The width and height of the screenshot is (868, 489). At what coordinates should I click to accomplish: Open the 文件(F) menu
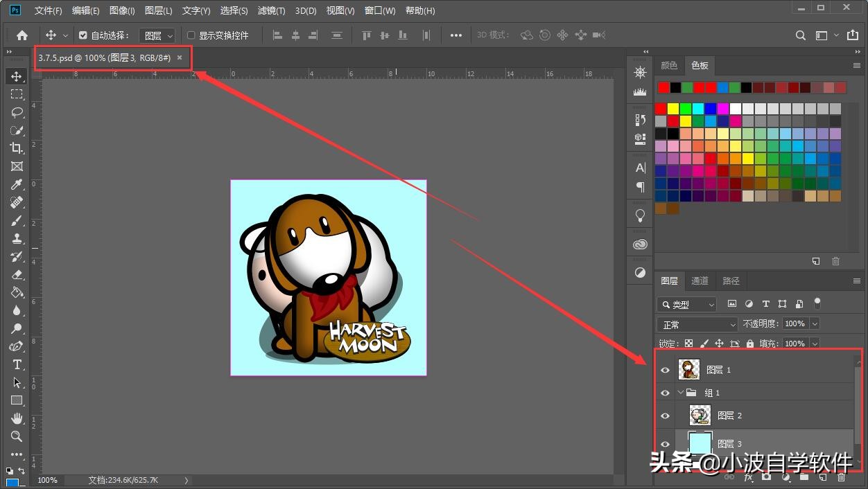tap(48, 10)
